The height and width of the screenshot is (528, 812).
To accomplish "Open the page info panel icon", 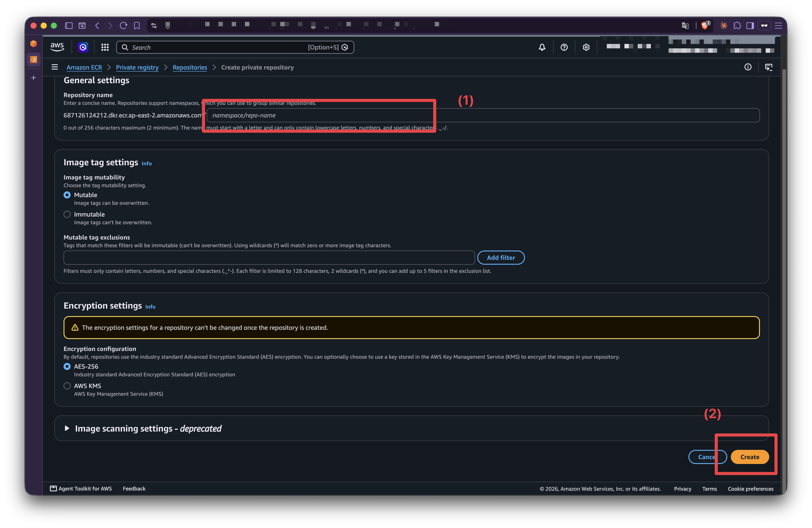I will [x=748, y=67].
